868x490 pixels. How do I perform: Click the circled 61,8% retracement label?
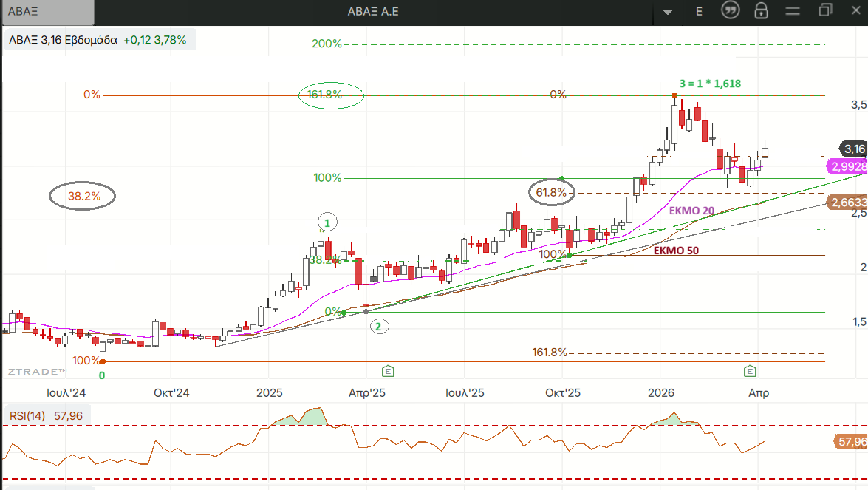(x=552, y=193)
